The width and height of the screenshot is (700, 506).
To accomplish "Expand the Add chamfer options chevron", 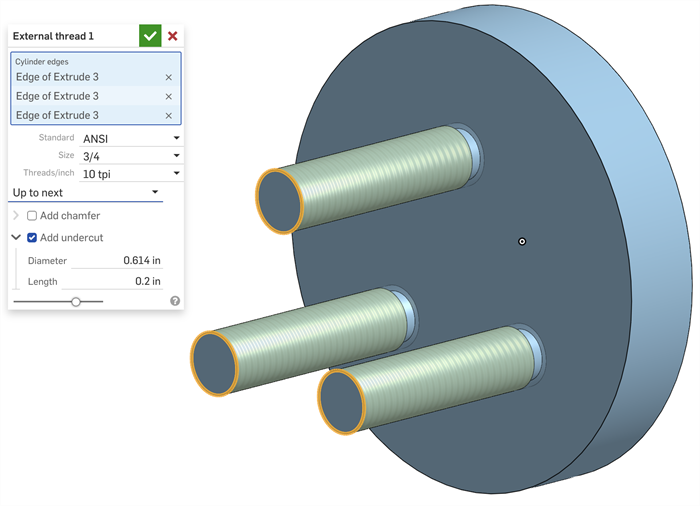I will [16, 216].
